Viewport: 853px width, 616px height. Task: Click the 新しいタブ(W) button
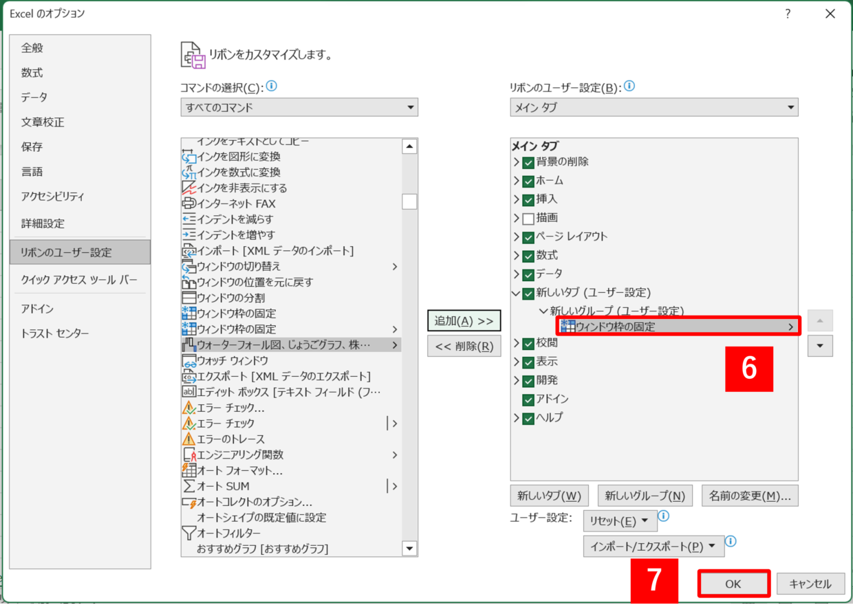(549, 495)
